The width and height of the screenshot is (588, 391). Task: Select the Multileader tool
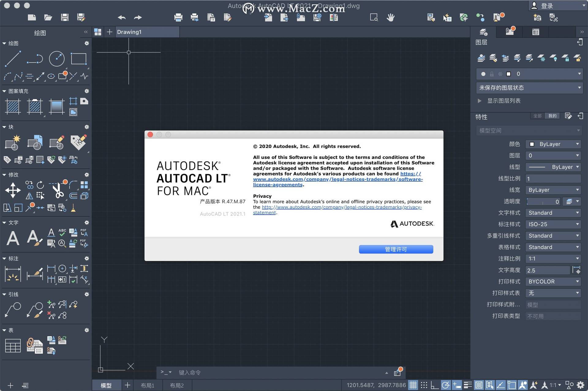(x=13, y=310)
